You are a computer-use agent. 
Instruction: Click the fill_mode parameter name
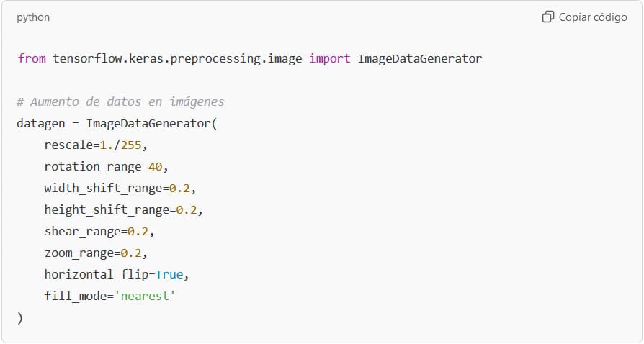tap(75, 296)
